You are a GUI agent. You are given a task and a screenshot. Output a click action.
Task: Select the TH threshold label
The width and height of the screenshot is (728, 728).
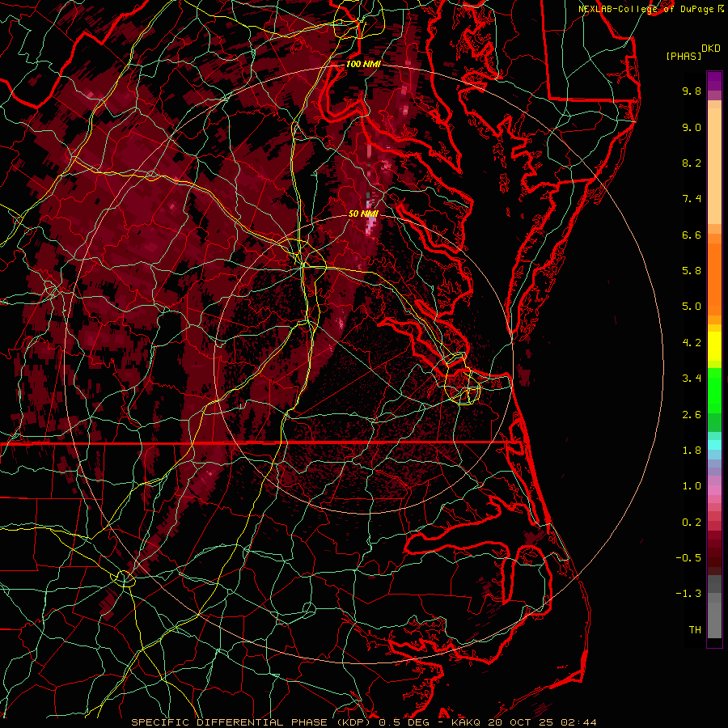[x=695, y=630]
